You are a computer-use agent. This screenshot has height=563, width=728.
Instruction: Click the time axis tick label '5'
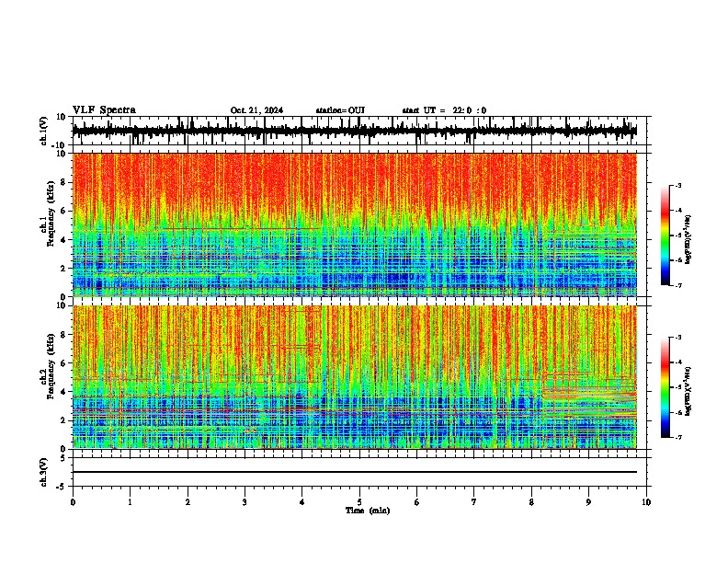pyautogui.click(x=359, y=502)
